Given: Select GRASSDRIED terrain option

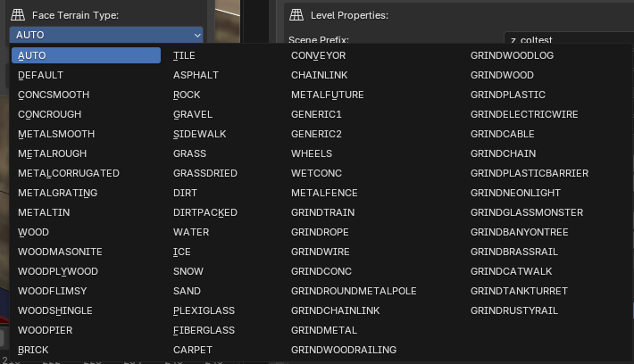Looking at the screenshot, I should (x=205, y=173).
